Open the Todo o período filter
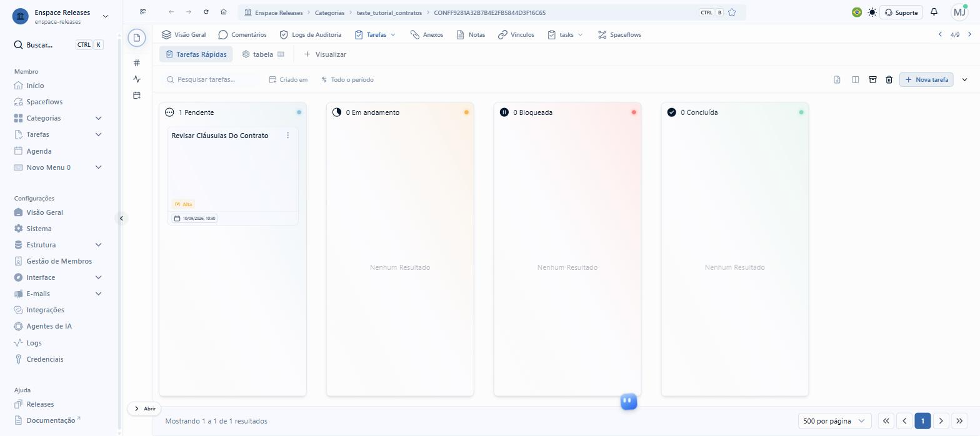Screen dimensions: 980x436 [x=347, y=79]
